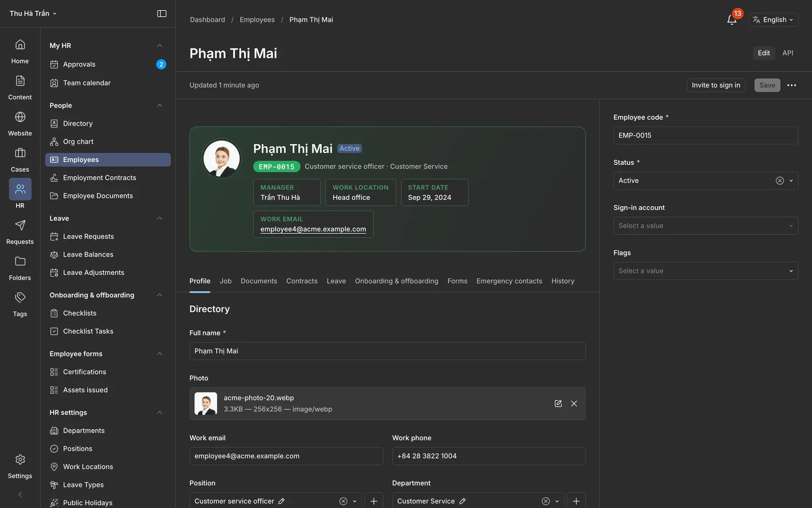
Task: Add a new Department with plus button
Action: [x=576, y=501]
